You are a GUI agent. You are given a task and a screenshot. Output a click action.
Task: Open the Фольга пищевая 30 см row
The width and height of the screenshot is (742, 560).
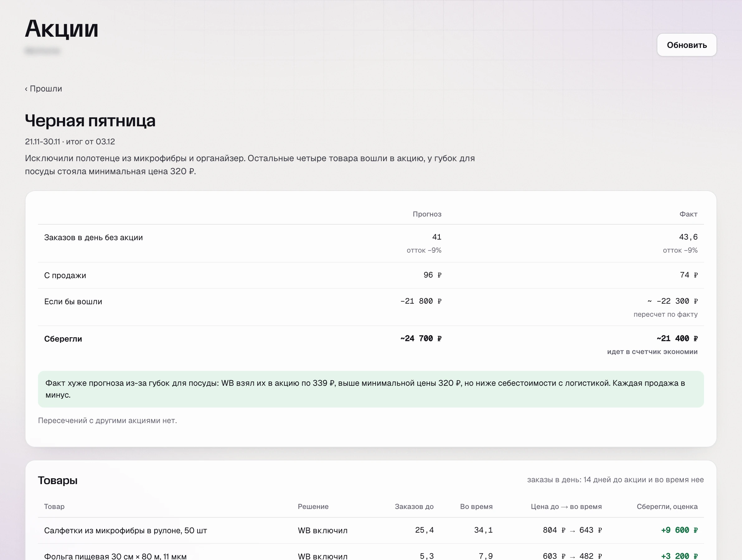pyautogui.click(x=371, y=552)
